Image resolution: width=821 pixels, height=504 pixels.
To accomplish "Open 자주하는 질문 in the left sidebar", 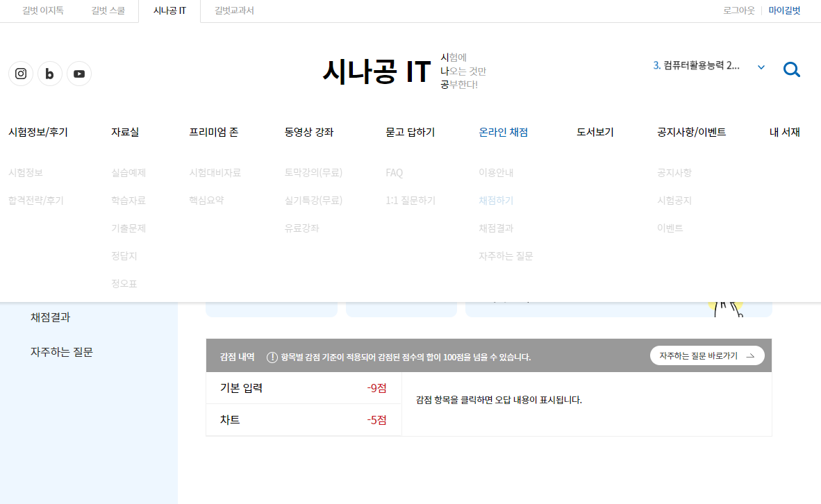I will [62, 352].
